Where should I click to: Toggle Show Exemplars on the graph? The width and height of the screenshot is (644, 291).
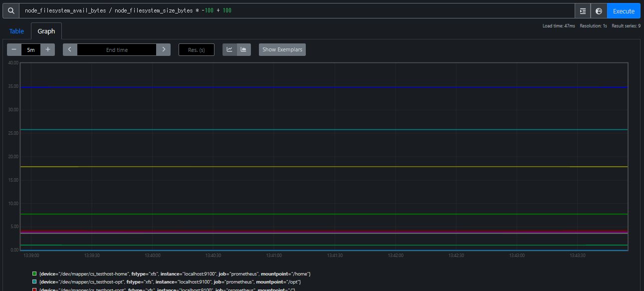coord(282,49)
